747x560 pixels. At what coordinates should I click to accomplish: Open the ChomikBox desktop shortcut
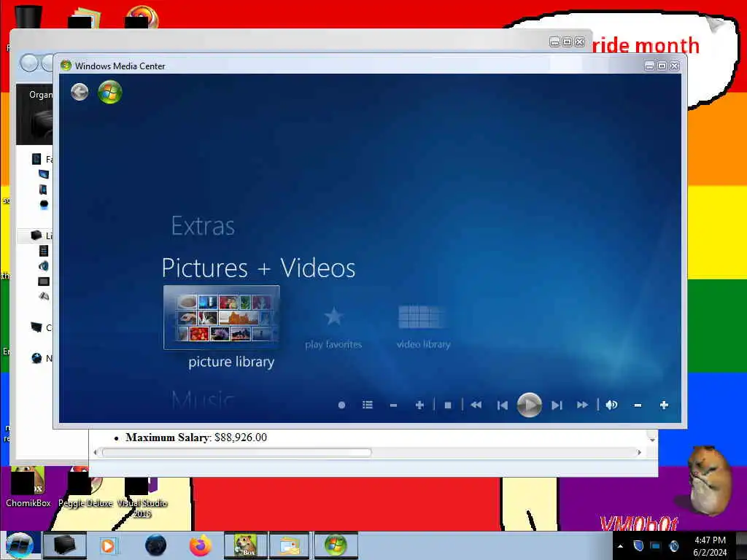pos(28,486)
